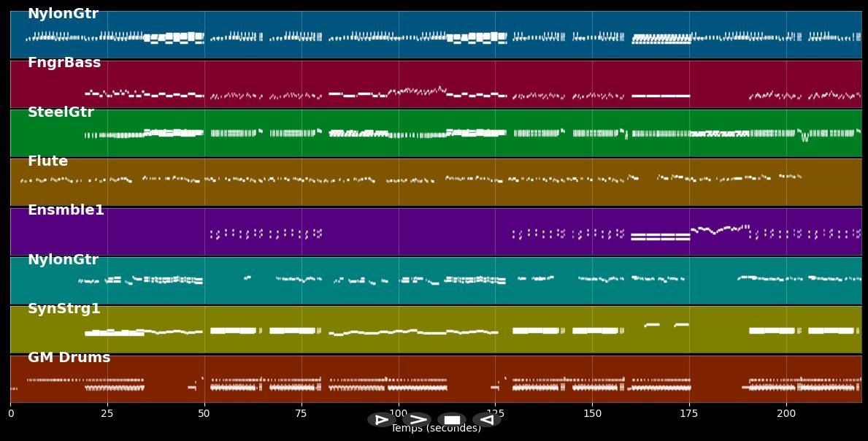Select the NylonGtr label on the teal track

coord(63,260)
